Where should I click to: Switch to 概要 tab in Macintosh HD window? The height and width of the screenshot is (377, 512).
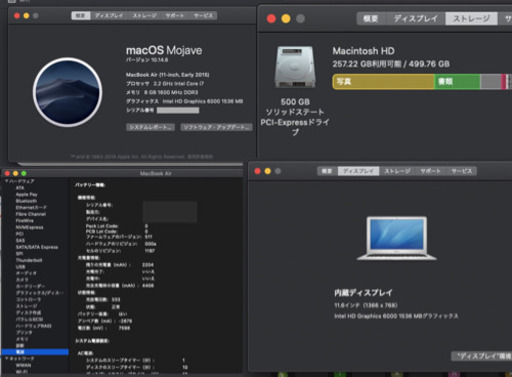(x=371, y=18)
